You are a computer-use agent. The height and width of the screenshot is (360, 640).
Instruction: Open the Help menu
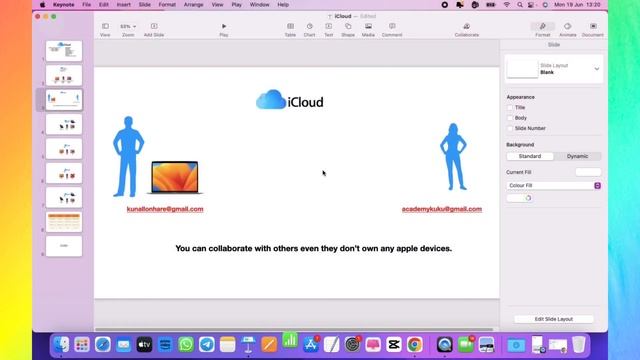(283, 5)
